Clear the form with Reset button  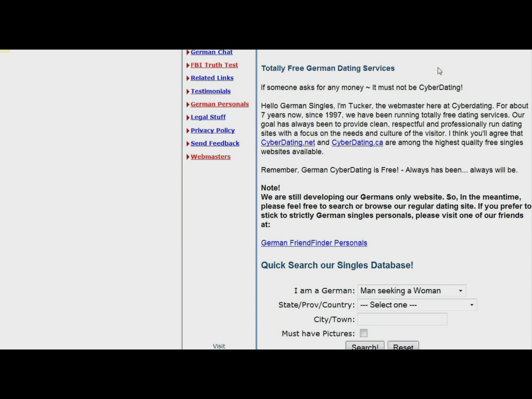[403, 346]
